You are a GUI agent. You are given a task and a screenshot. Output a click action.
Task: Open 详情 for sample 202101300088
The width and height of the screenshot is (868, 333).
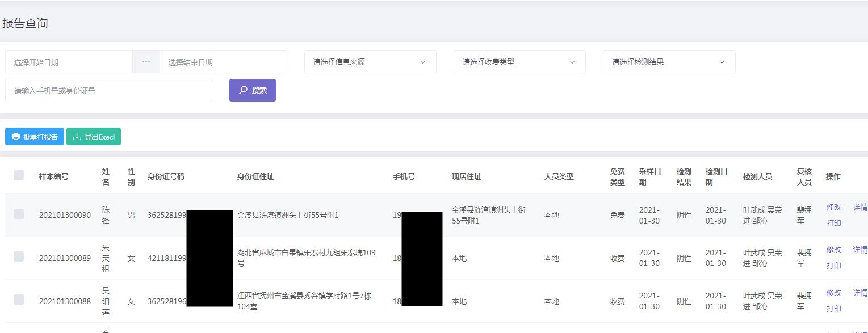point(861,293)
